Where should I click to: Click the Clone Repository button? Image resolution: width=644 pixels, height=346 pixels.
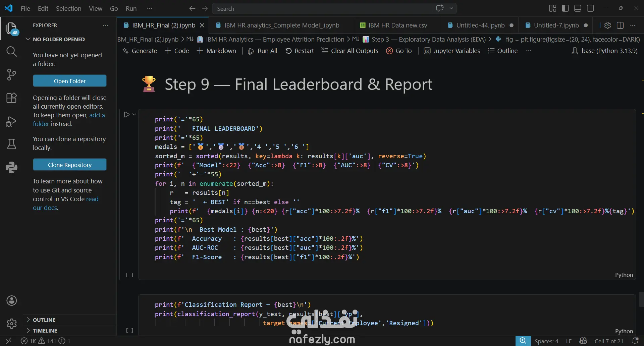[70, 165]
